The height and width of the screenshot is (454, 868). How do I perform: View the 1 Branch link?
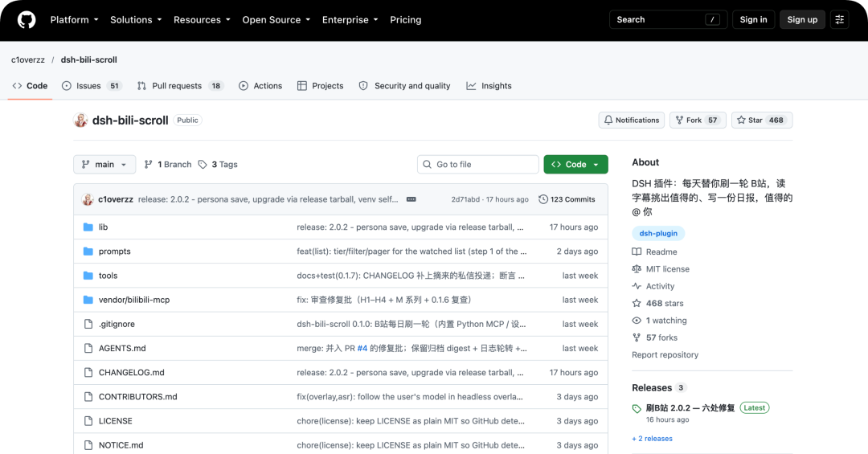168,165
